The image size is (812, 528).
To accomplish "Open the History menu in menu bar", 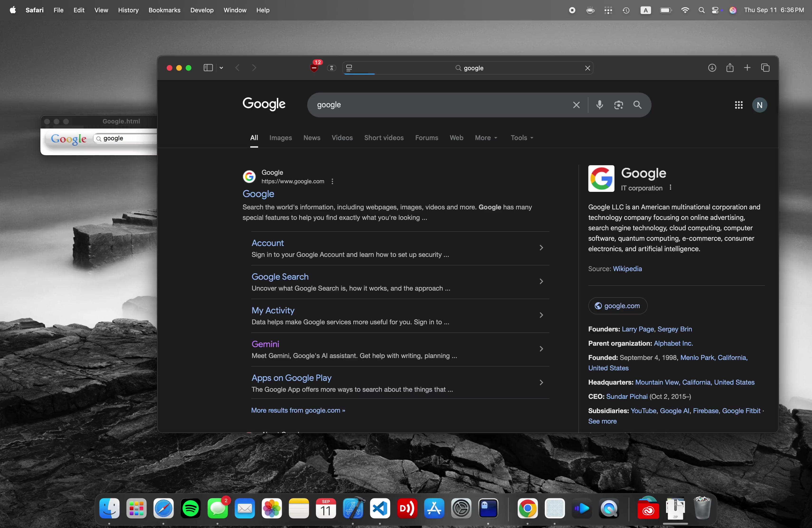I will point(128,10).
